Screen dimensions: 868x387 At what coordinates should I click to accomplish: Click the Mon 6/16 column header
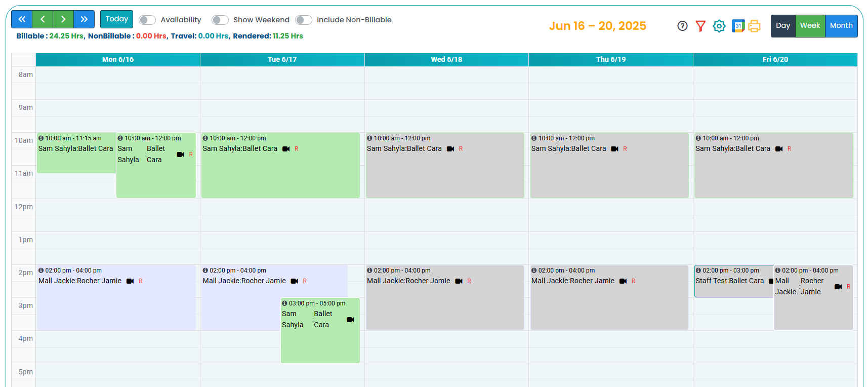click(x=118, y=60)
